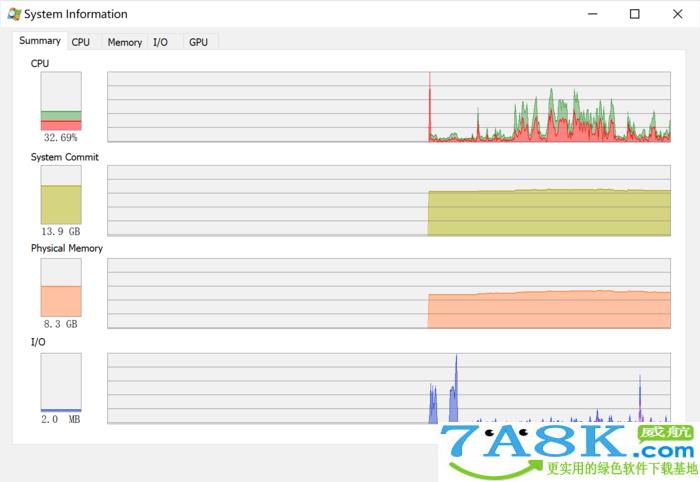The height and width of the screenshot is (482, 700).
Task: Click the System Information title bar icon
Action: pos(14,14)
